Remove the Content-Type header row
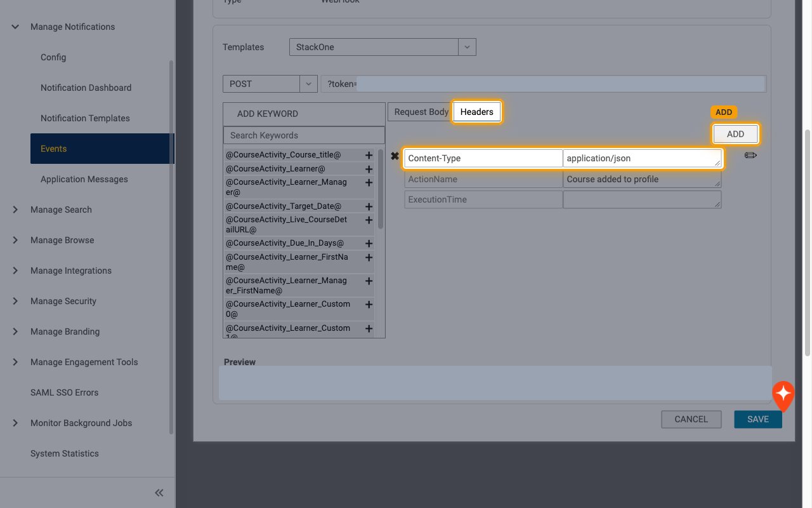The height and width of the screenshot is (508, 812). point(395,156)
